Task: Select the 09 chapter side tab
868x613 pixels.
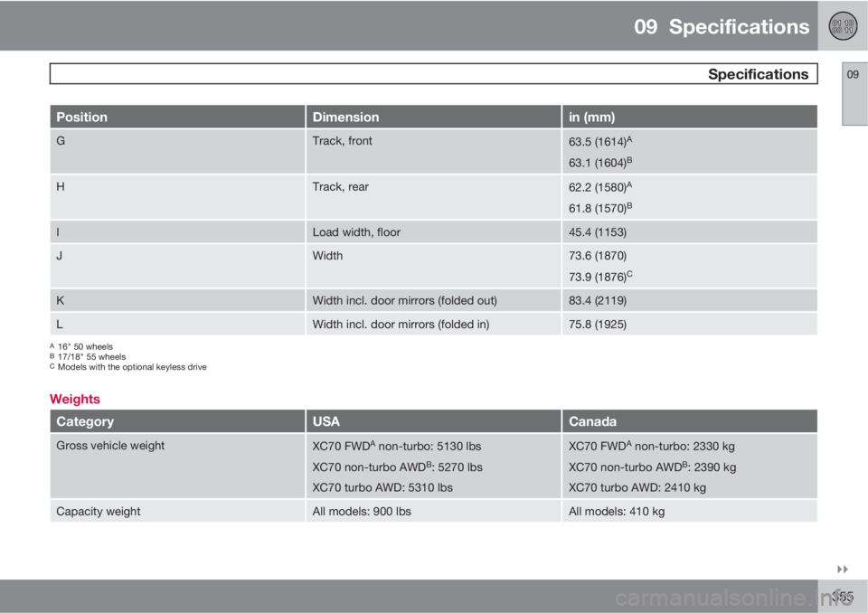Action: click(854, 94)
